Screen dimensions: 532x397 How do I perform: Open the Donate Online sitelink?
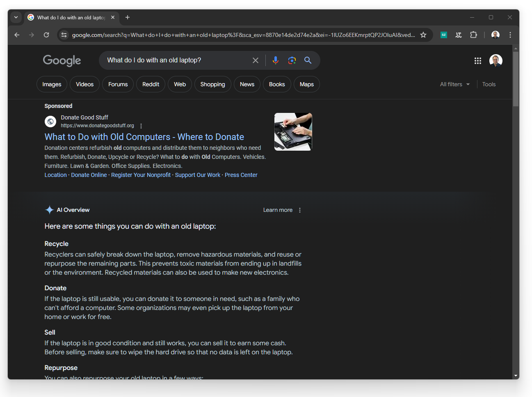click(89, 175)
